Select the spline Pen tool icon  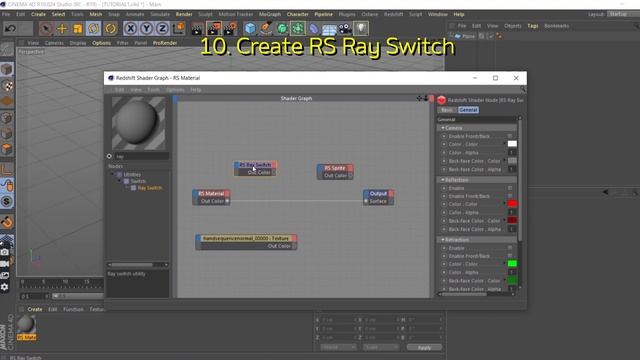pos(266,29)
